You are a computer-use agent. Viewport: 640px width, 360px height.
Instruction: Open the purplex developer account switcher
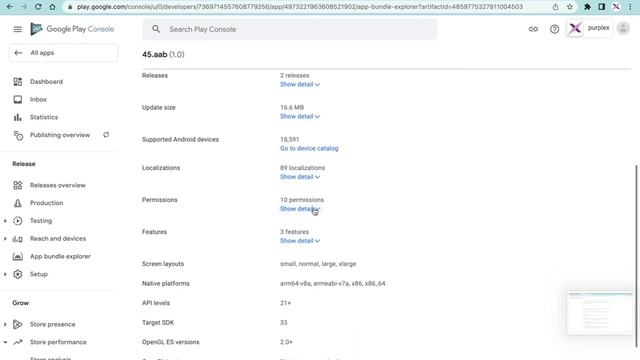pyautogui.click(x=589, y=28)
